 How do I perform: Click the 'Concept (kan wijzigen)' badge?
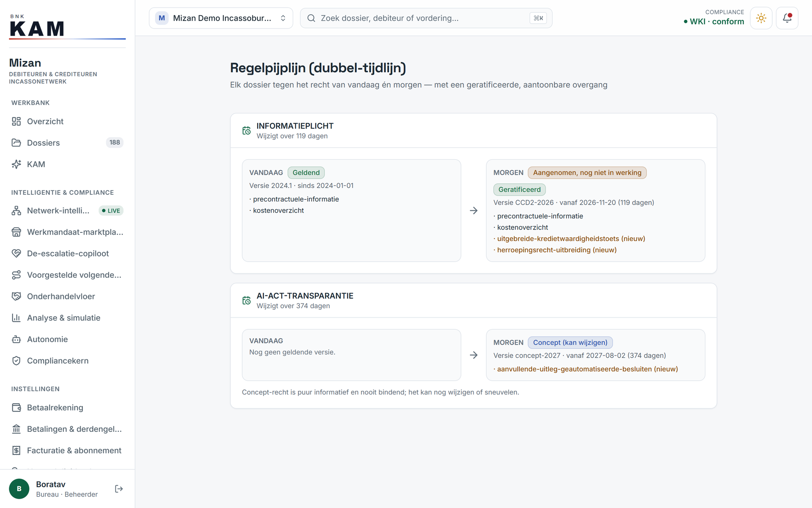tap(570, 342)
